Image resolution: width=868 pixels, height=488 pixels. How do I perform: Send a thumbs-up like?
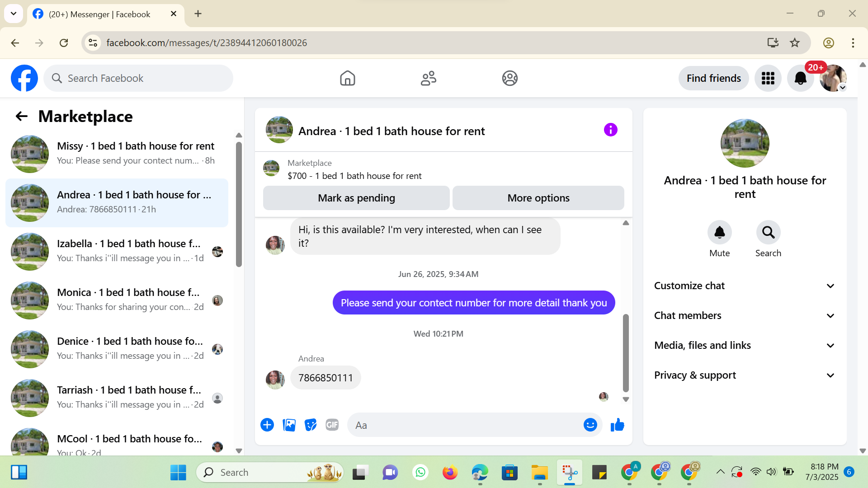tap(617, 425)
